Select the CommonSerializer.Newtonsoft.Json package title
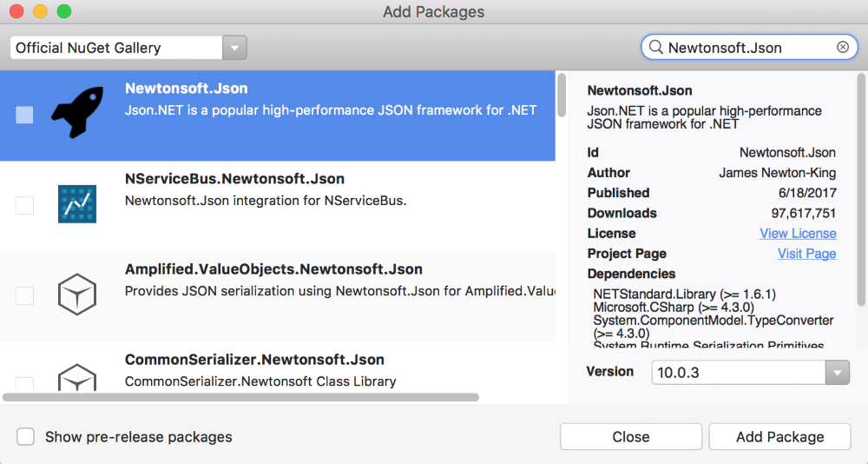 click(254, 359)
